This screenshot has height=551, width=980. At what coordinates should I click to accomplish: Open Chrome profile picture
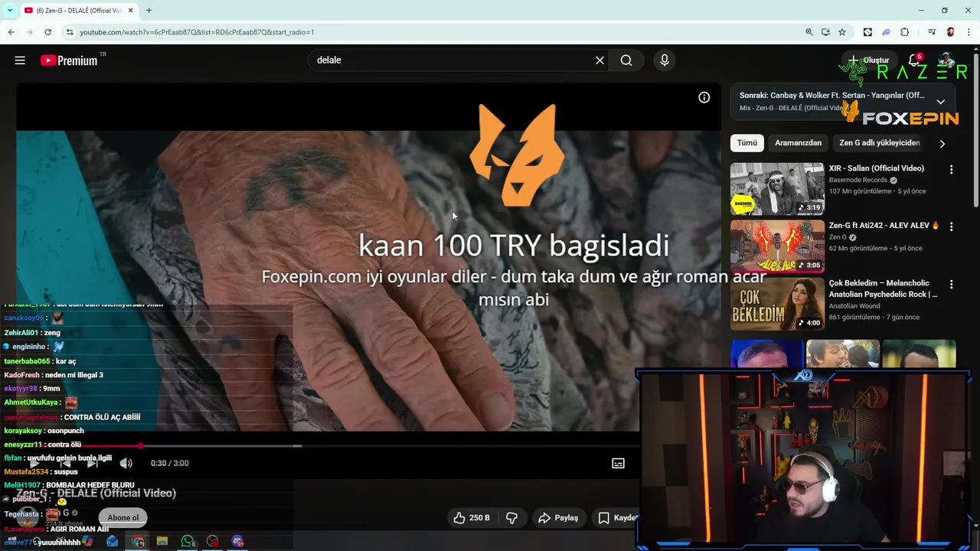(x=950, y=32)
